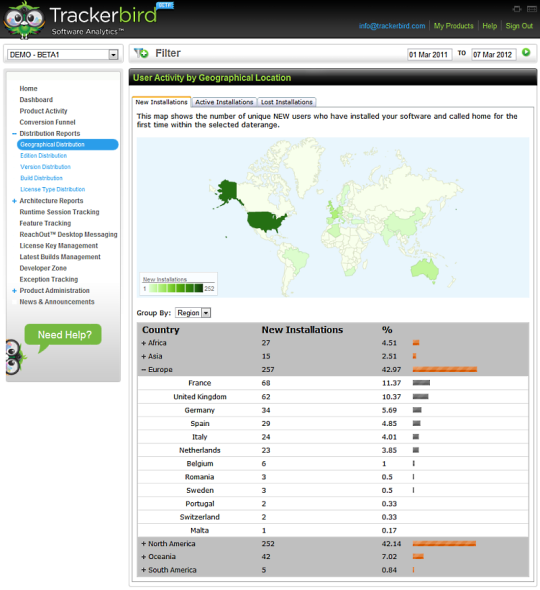This screenshot has height=590, width=540.
Task: Switch to the Lost Installations tab
Action: [287, 102]
